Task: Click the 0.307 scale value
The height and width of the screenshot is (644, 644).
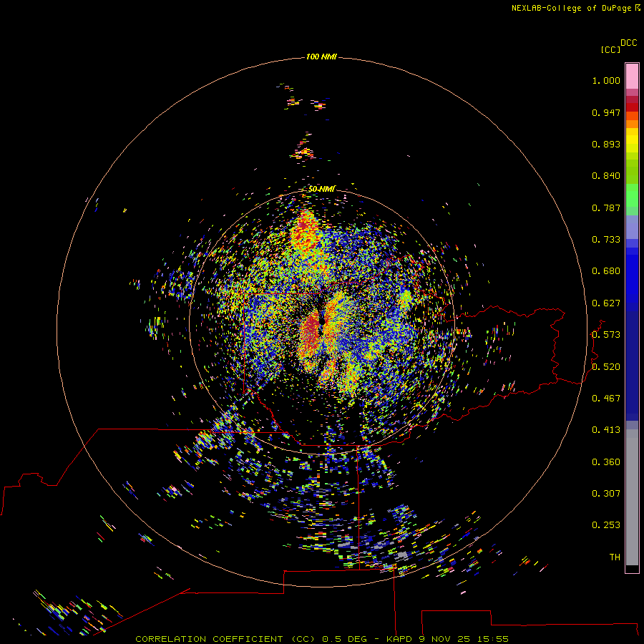Action: click(606, 494)
